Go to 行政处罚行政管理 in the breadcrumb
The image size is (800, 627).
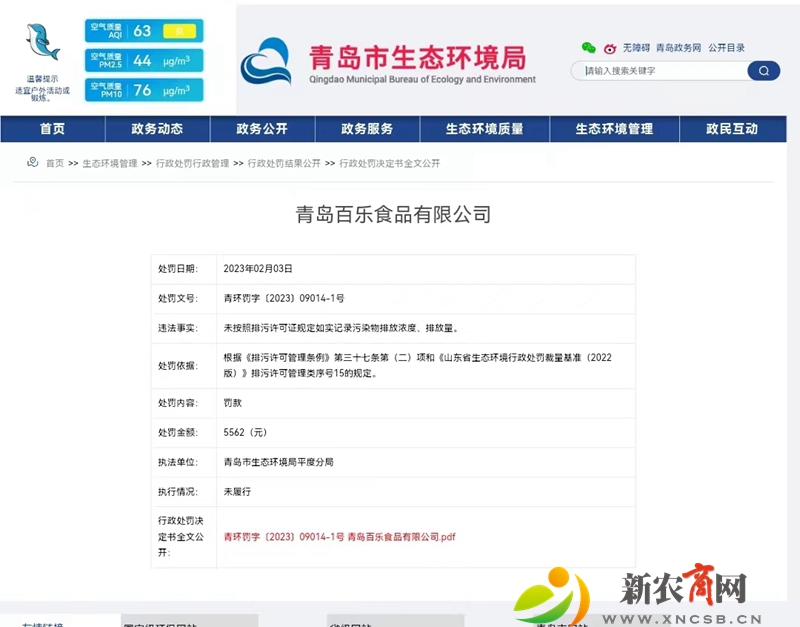(x=192, y=163)
